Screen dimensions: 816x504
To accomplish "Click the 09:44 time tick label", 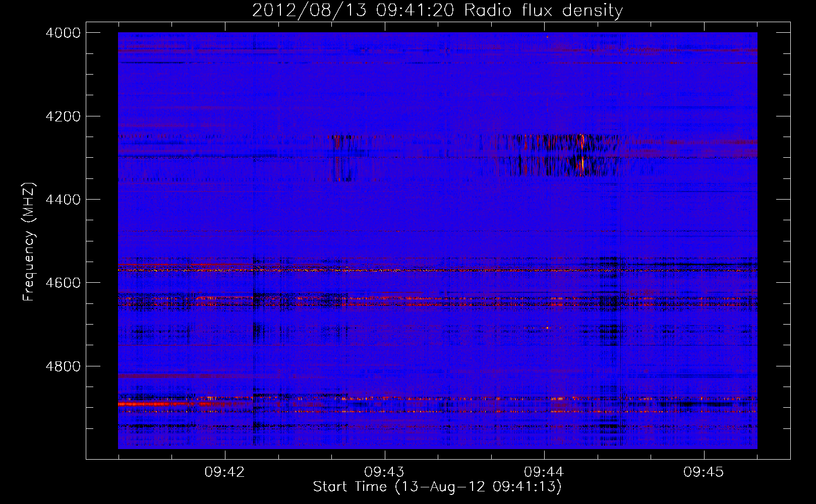I will 544,472.
